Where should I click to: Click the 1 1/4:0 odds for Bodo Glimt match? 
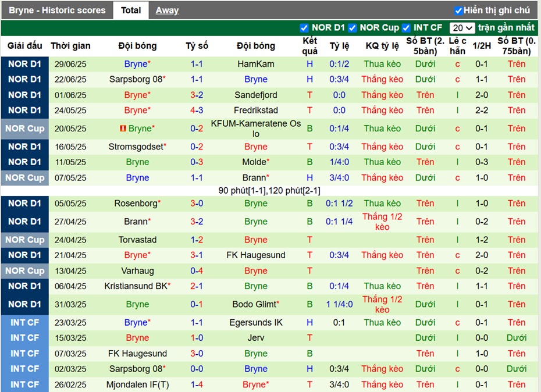(339, 304)
